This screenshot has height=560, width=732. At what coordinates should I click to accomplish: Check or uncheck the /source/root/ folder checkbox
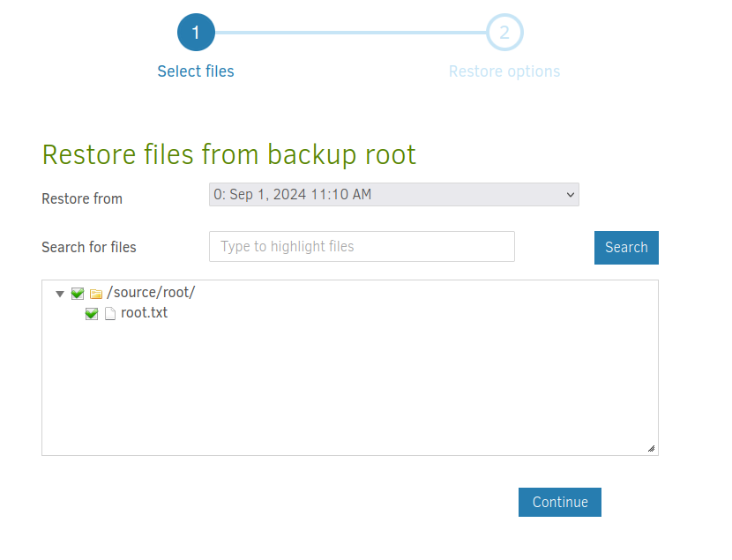coord(78,294)
